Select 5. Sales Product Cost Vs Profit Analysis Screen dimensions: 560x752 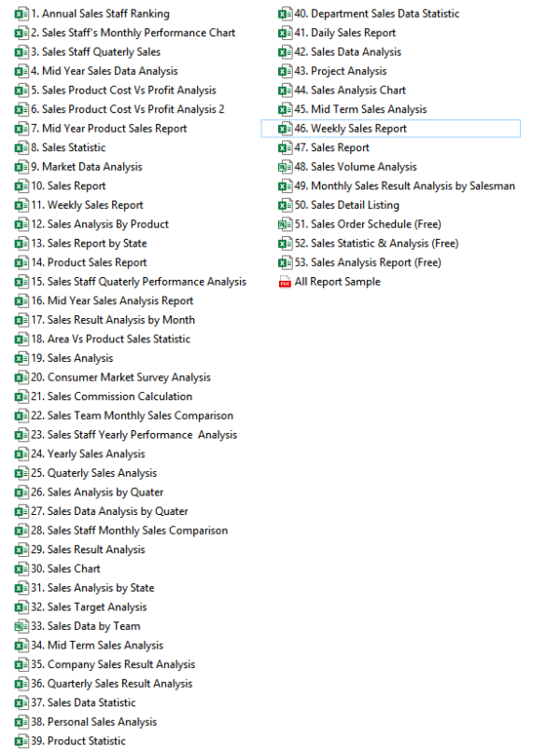129,91
